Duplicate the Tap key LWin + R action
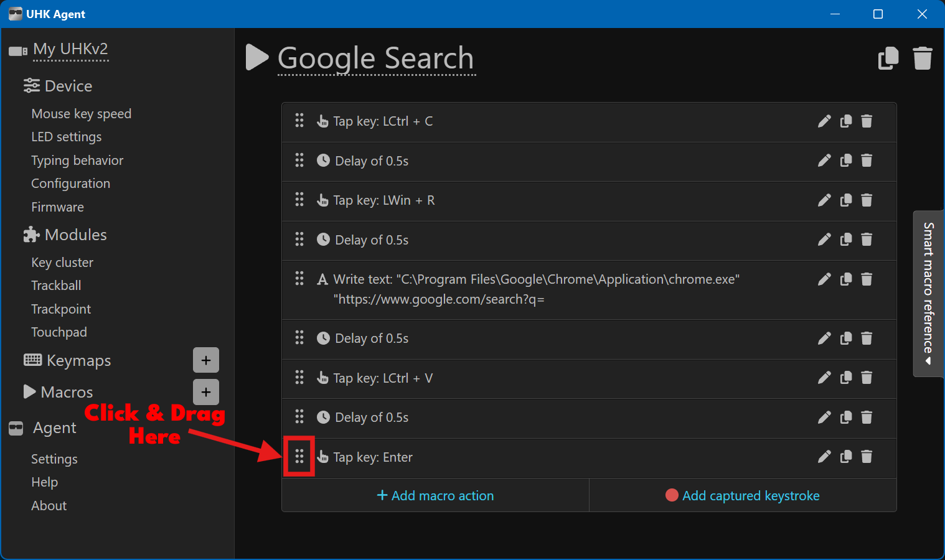 point(845,200)
